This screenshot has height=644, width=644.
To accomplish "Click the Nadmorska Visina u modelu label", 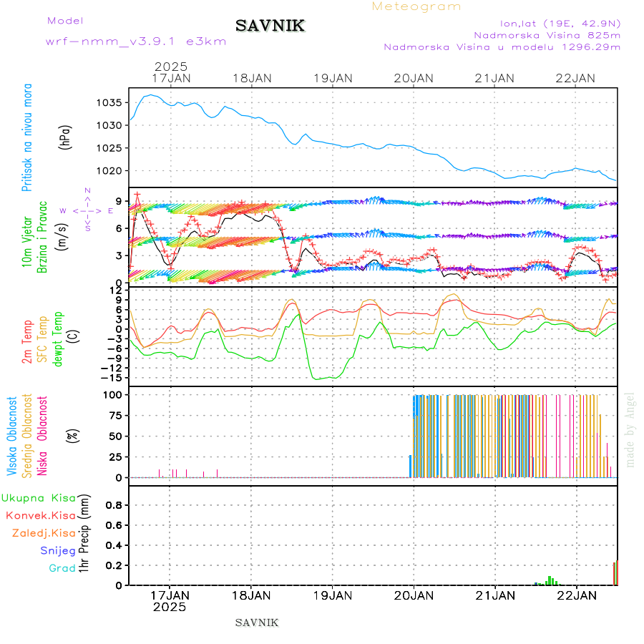I will (x=502, y=47).
